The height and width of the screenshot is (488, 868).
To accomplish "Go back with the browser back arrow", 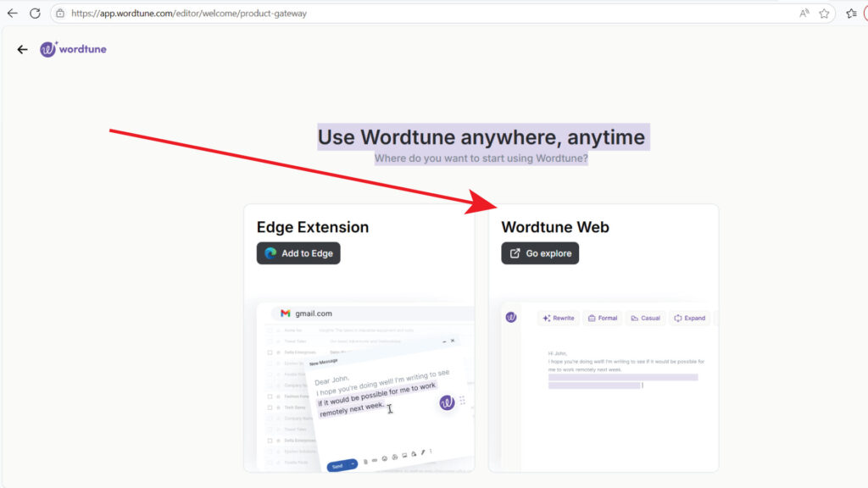I will pos(12,14).
